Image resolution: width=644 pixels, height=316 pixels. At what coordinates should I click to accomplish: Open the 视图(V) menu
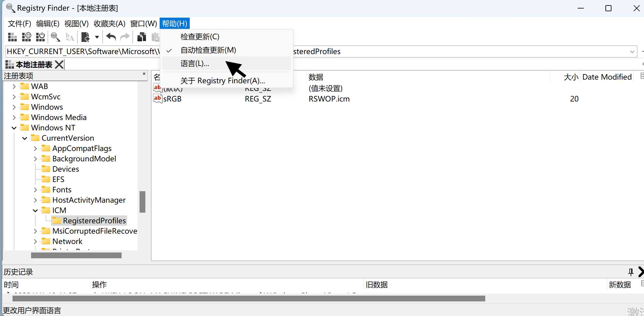(76, 23)
